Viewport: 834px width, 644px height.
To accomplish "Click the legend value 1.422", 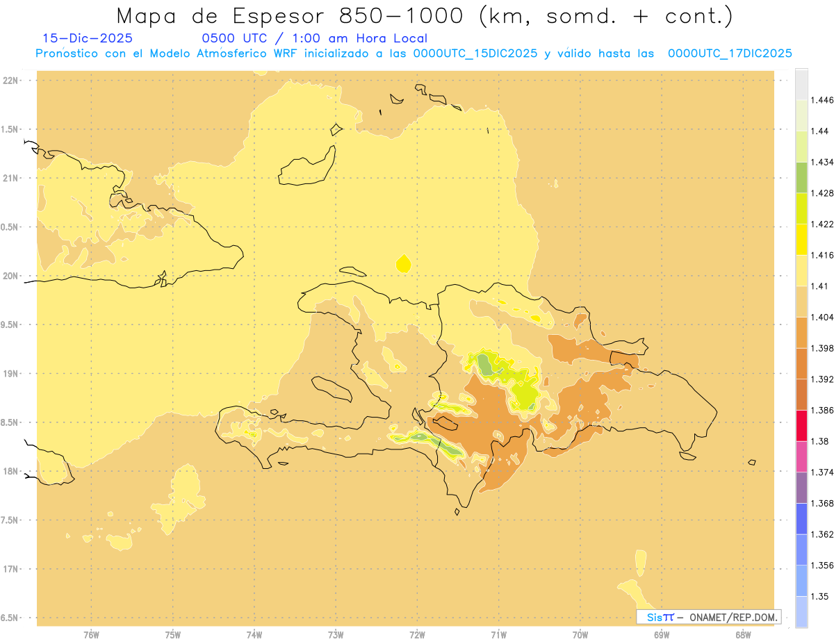I will (x=822, y=224).
